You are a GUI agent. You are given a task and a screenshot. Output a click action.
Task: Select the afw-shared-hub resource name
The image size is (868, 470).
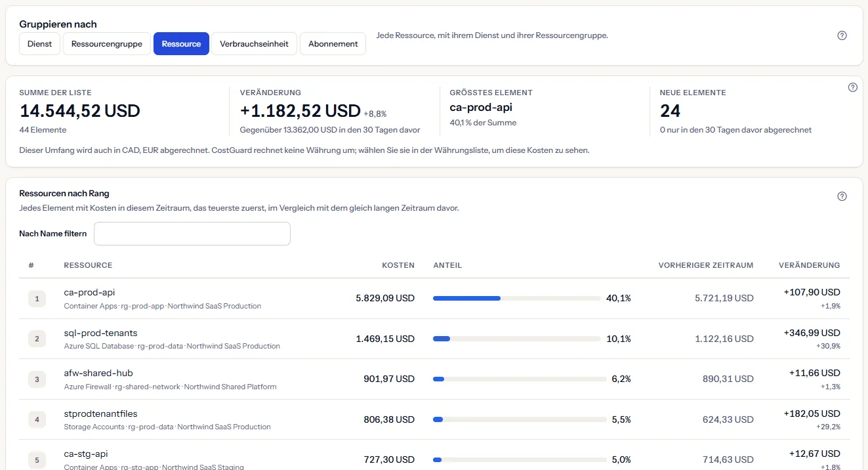(x=98, y=373)
